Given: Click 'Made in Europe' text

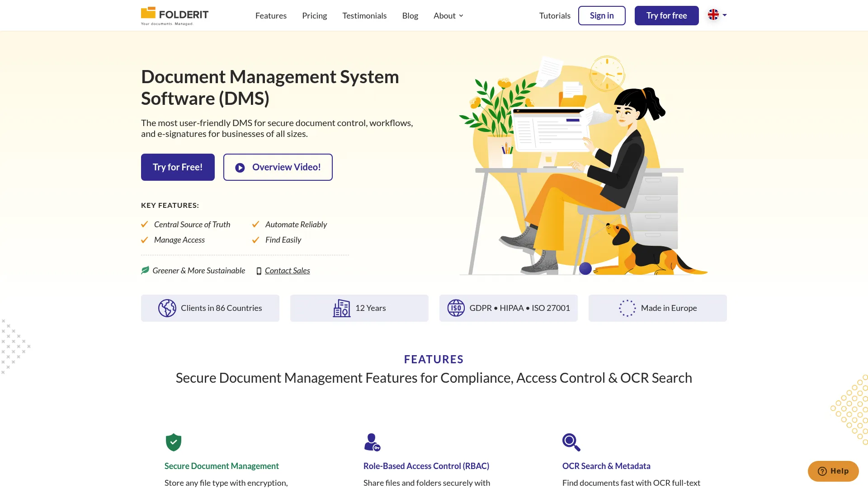Looking at the screenshot, I should [x=669, y=308].
